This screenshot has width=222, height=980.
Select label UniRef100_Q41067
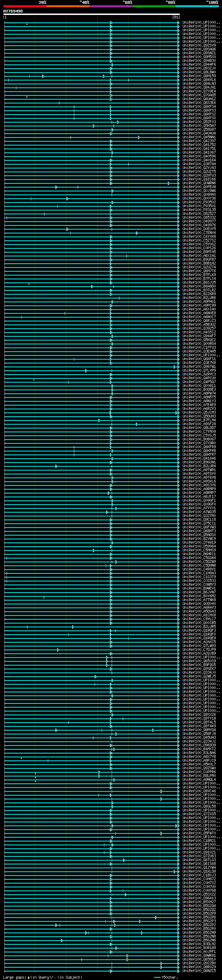199,153
